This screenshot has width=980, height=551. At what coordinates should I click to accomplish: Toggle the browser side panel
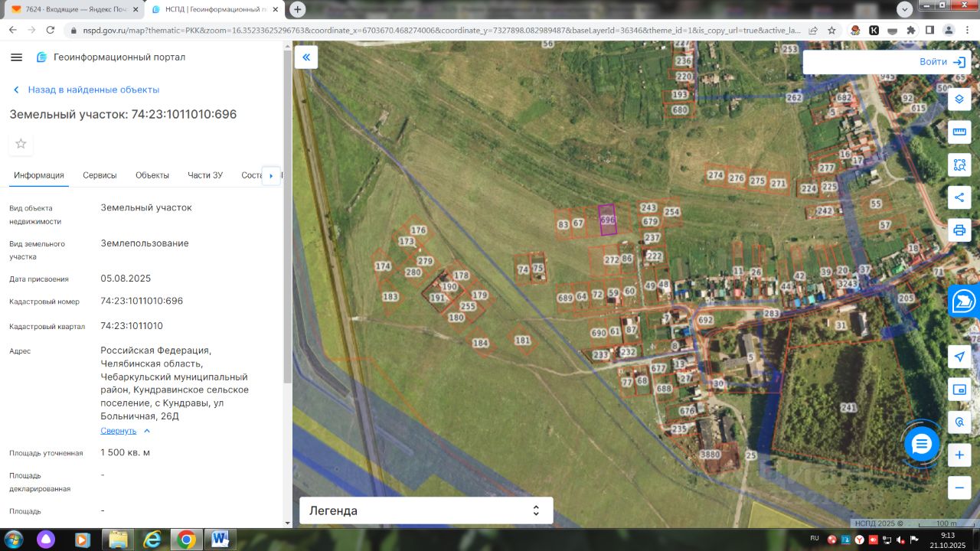tap(929, 31)
